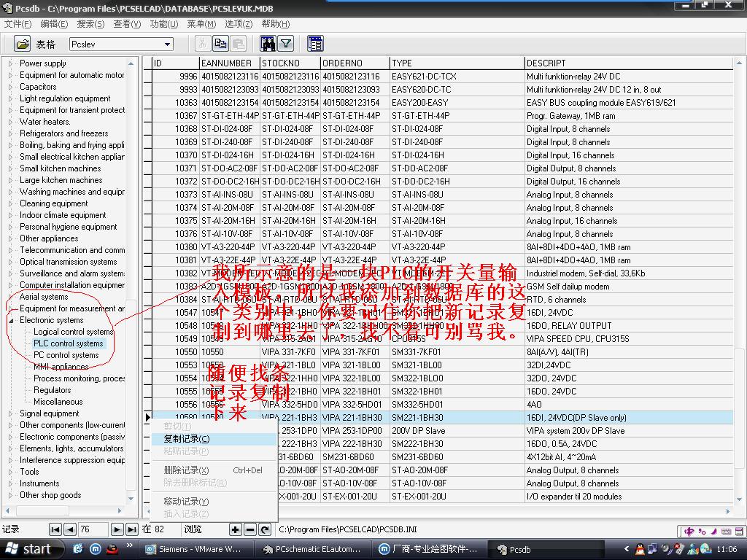Click the VIPA SPEED CPU, CPU315S description
This screenshot has width=747, height=560.
(x=629, y=339)
